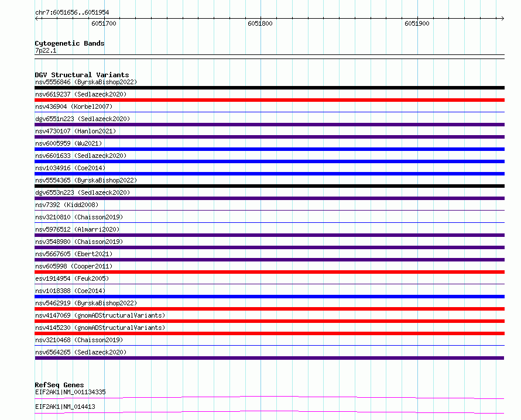
Task: Click the red bar under nsv4147069
Action: 269,321
